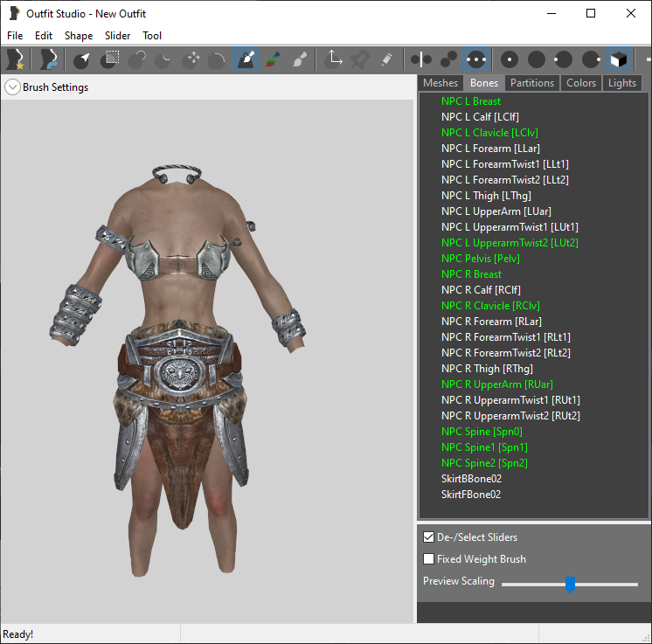Select bone NPC R Forearm [RLar]
Image resolution: width=652 pixels, height=644 pixels.
click(491, 322)
